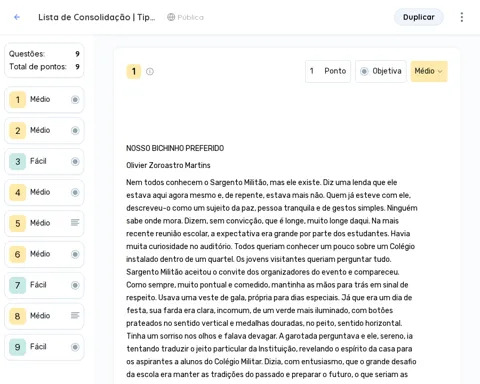Open the Médio difficulty dropdown
This screenshot has width=480, height=384.
(x=429, y=71)
